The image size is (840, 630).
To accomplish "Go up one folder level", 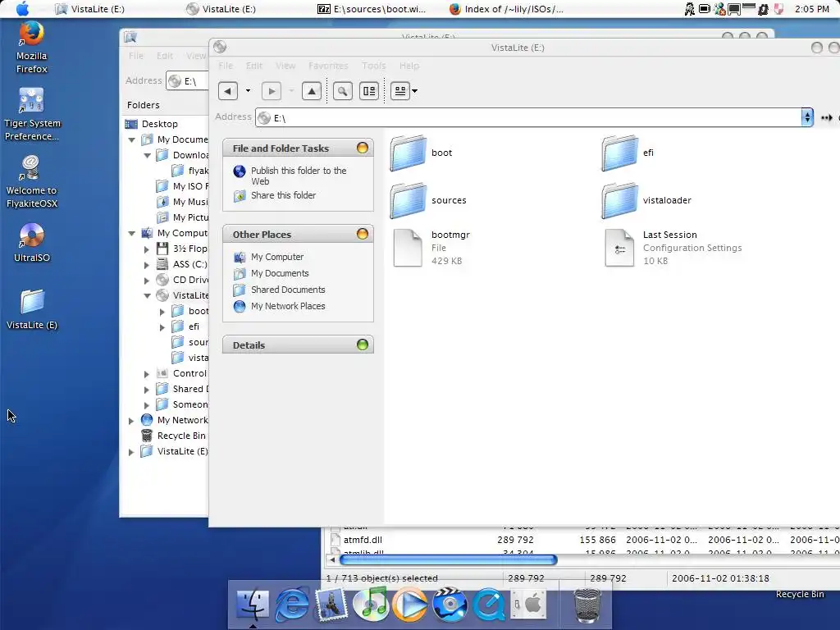I will click(x=312, y=91).
